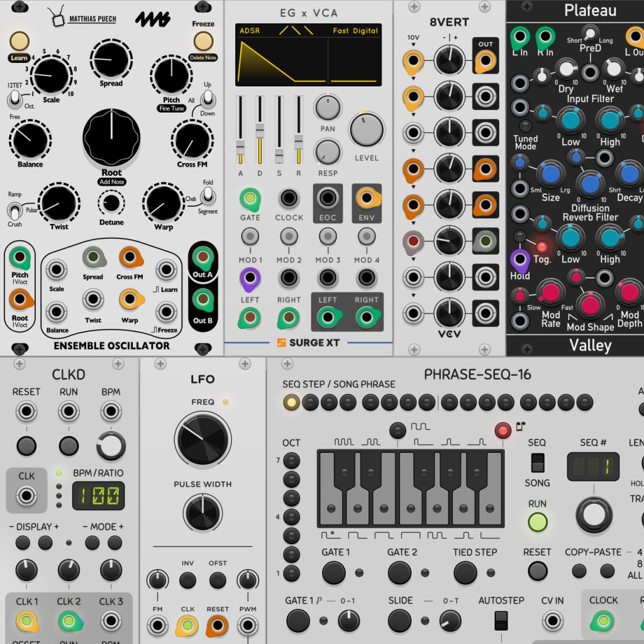Flip the Up/All/Down cross FM switch
Screen dimensions: 644x644
point(208,99)
